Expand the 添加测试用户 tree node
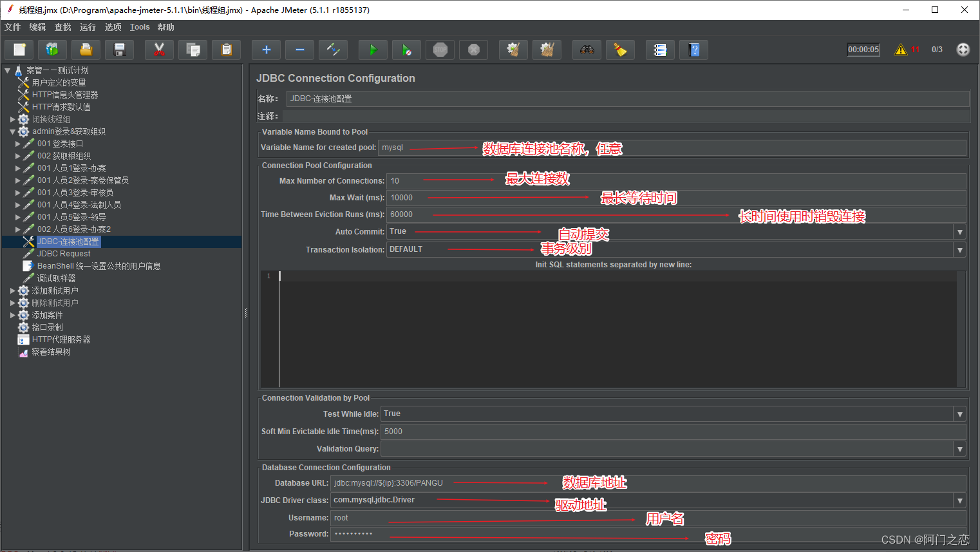The height and width of the screenshot is (552, 980). click(x=12, y=290)
